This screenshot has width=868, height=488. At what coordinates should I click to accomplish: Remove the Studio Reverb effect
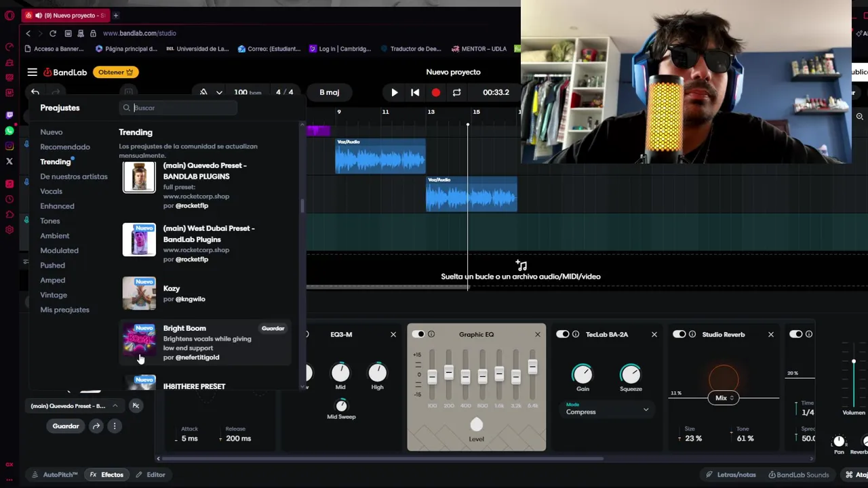pos(770,334)
